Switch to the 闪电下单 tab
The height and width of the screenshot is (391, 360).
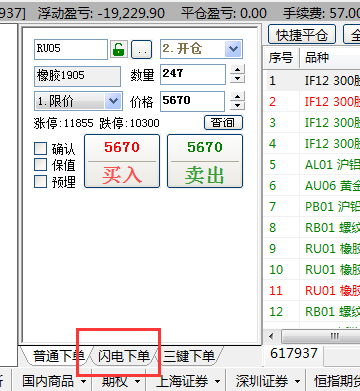[x=124, y=356]
